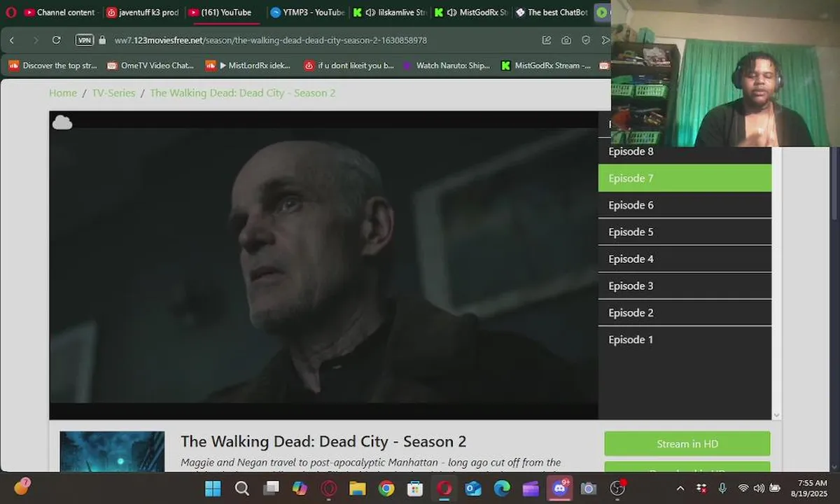This screenshot has height=504, width=840.
Task: Take a snapshot with camera icon
Action: [x=566, y=41]
